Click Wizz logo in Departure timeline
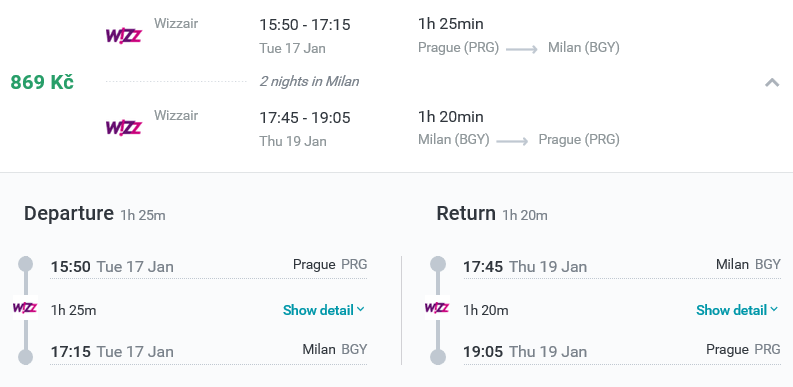 coord(25,308)
